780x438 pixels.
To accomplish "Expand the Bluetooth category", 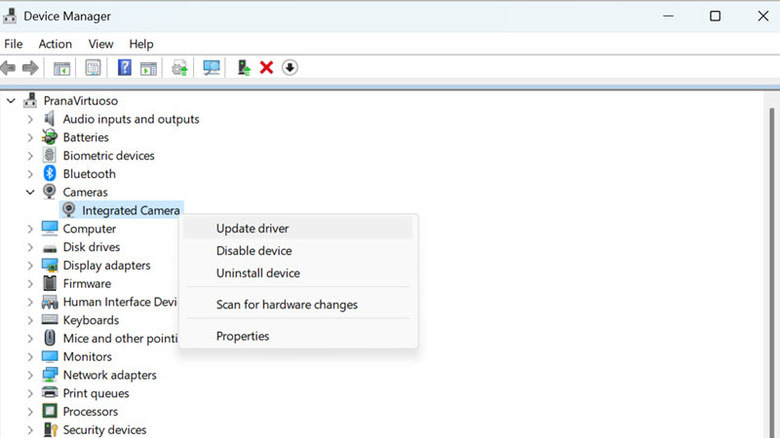I will click(x=30, y=174).
